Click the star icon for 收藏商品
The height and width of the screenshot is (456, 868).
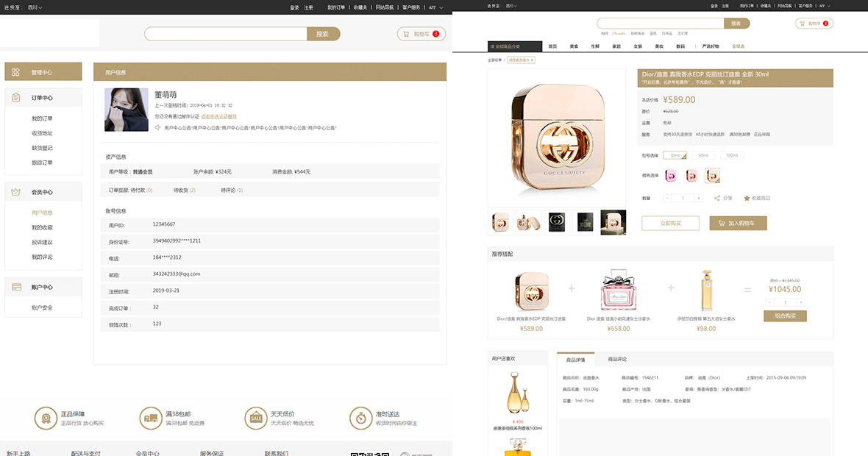747,198
